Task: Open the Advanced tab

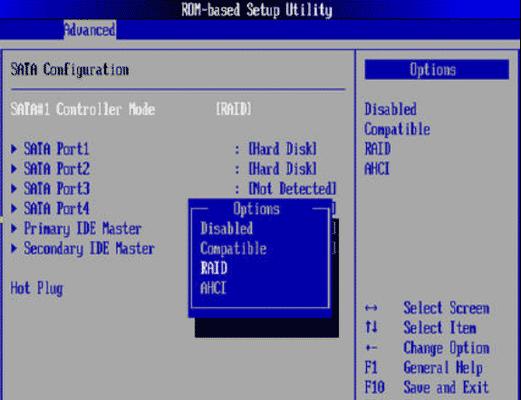Action: pos(90,30)
